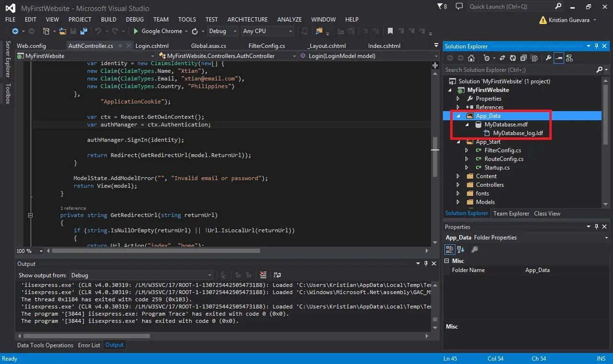
Task: Expand the Controllers folder node
Action: 458,185
